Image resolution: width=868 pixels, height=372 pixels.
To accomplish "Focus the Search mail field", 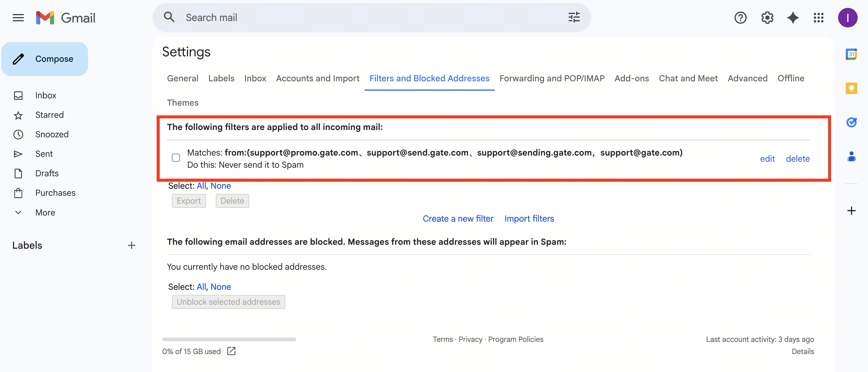I will (371, 18).
